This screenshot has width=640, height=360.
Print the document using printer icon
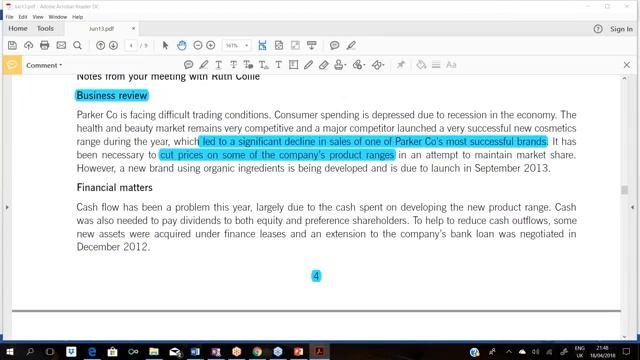click(44, 45)
